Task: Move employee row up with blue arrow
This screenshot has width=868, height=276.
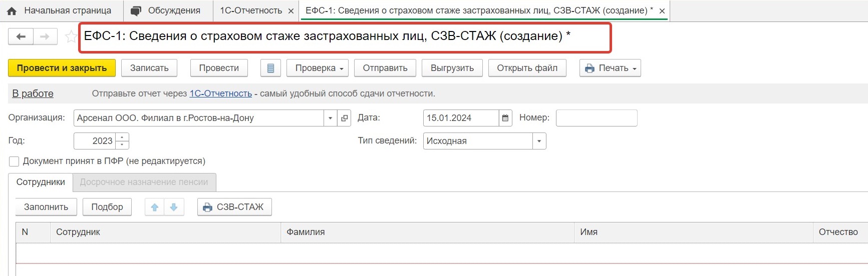Action: 155,207
